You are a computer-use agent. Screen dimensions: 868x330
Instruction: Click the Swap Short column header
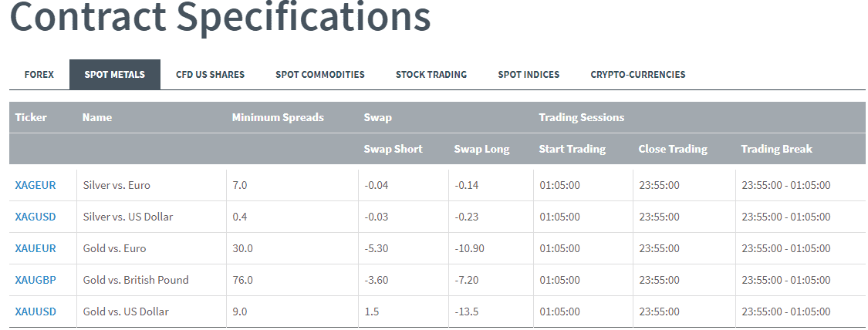point(393,150)
